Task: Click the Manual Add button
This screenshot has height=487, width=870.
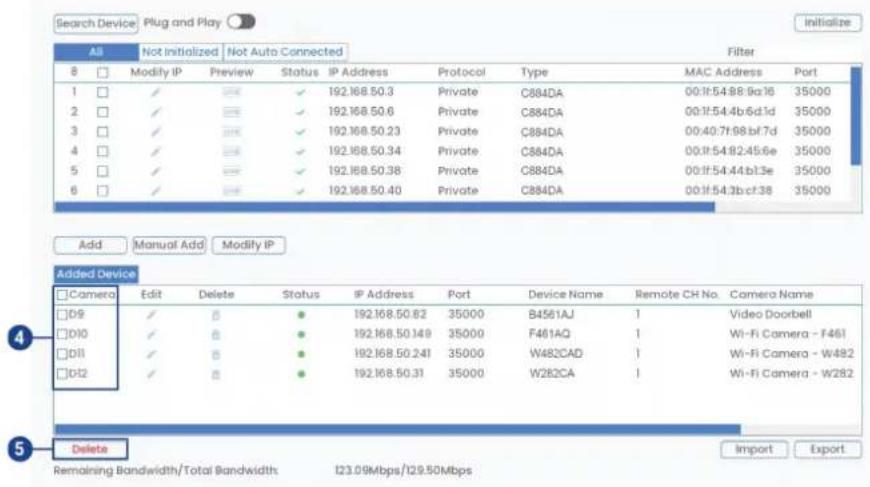Action: (169, 245)
